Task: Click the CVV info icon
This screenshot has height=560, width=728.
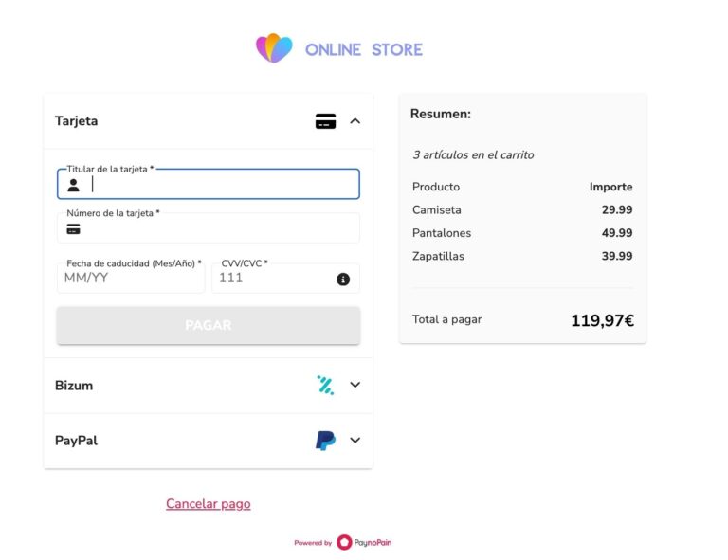Action: [343, 279]
